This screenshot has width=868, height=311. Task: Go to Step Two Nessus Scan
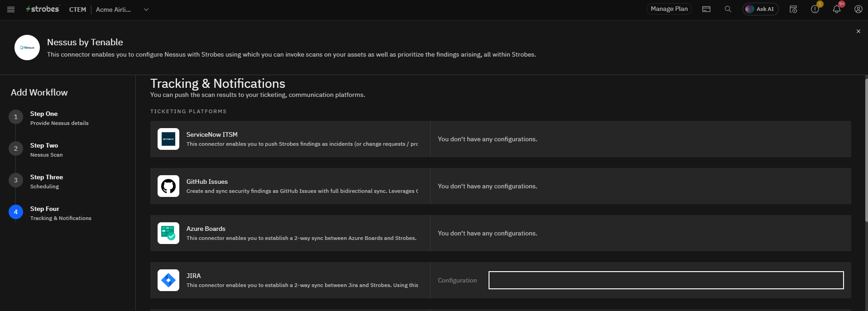[x=46, y=150]
